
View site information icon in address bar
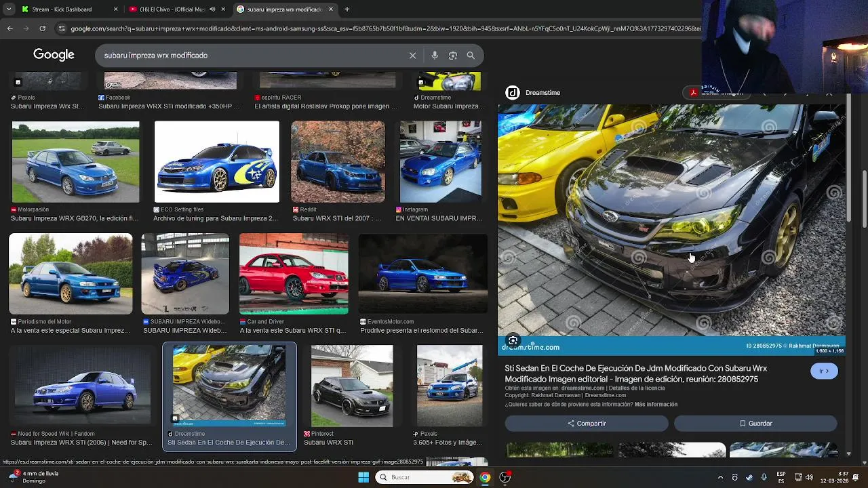pyautogui.click(x=62, y=28)
